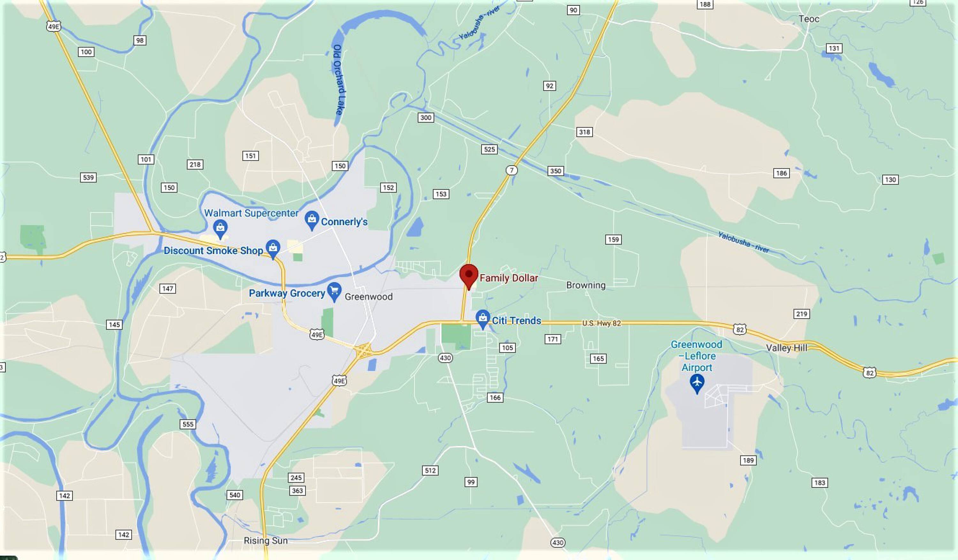Click the Family Dollar text label
This screenshot has height=560, width=958.
pos(509,278)
